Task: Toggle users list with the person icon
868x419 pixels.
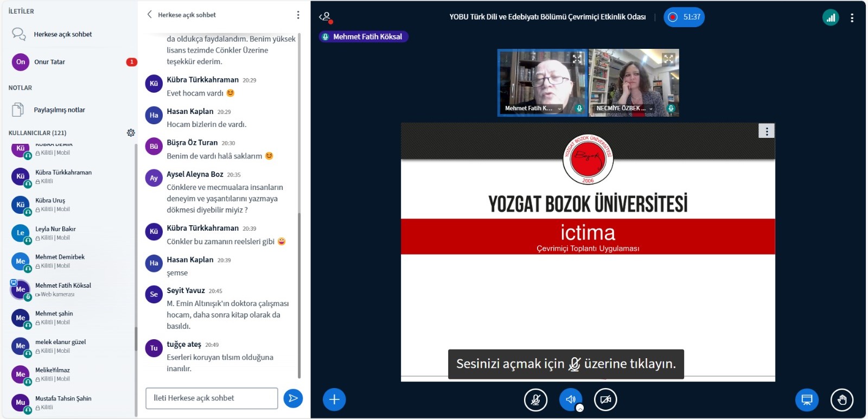Action: tap(325, 17)
